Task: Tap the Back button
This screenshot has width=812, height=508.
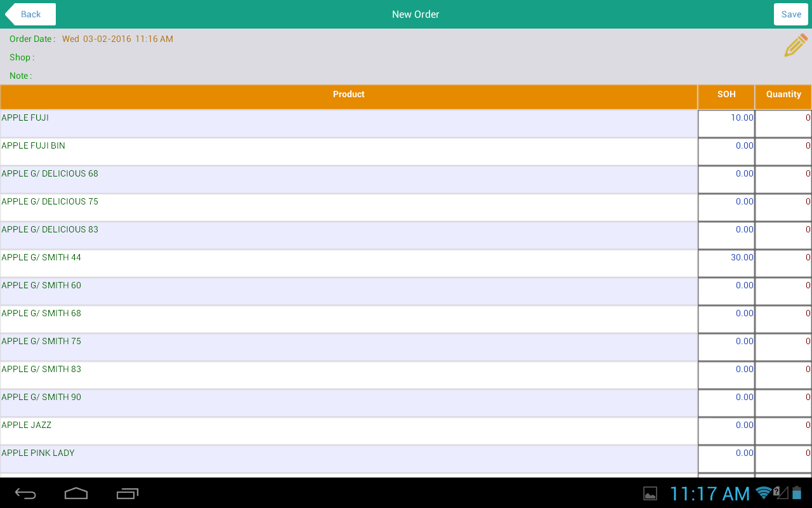Action: tap(30, 14)
